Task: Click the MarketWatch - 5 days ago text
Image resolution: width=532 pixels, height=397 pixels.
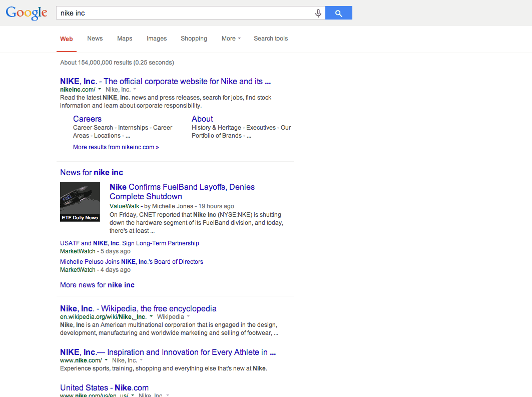Action: coord(95,251)
